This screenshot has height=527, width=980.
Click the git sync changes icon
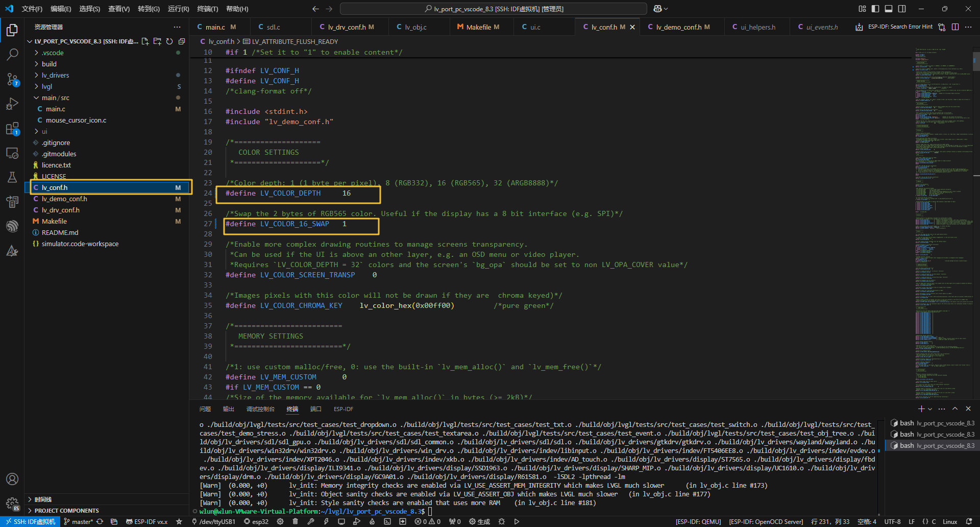[x=100, y=522]
